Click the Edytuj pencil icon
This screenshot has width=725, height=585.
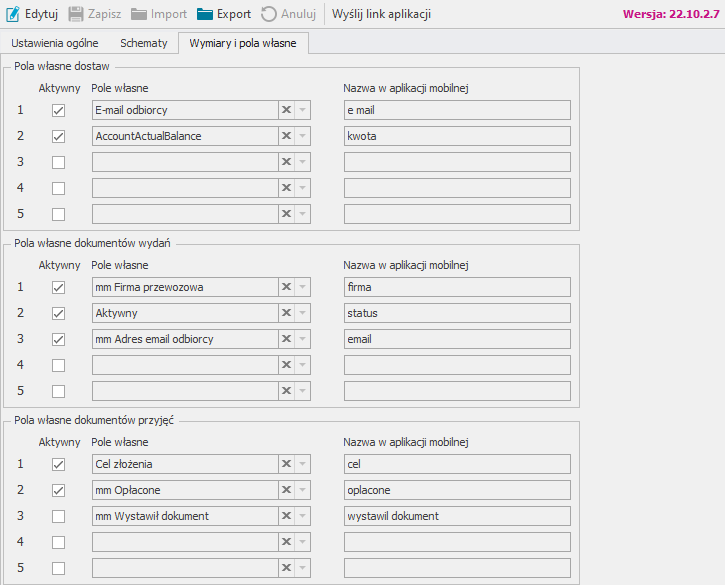point(13,14)
